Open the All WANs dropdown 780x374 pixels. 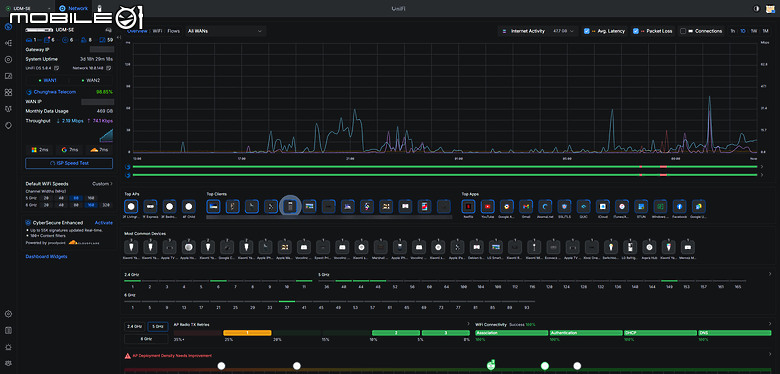click(225, 31)
